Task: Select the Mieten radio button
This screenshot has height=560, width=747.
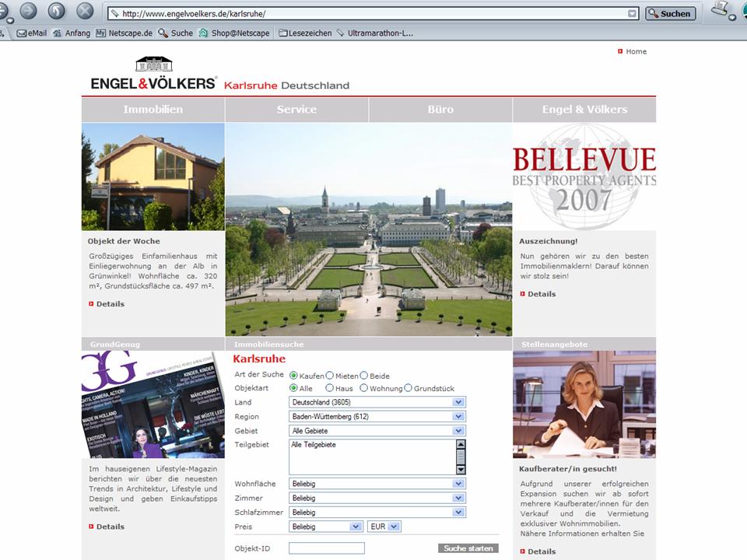Action: (330, 376)
